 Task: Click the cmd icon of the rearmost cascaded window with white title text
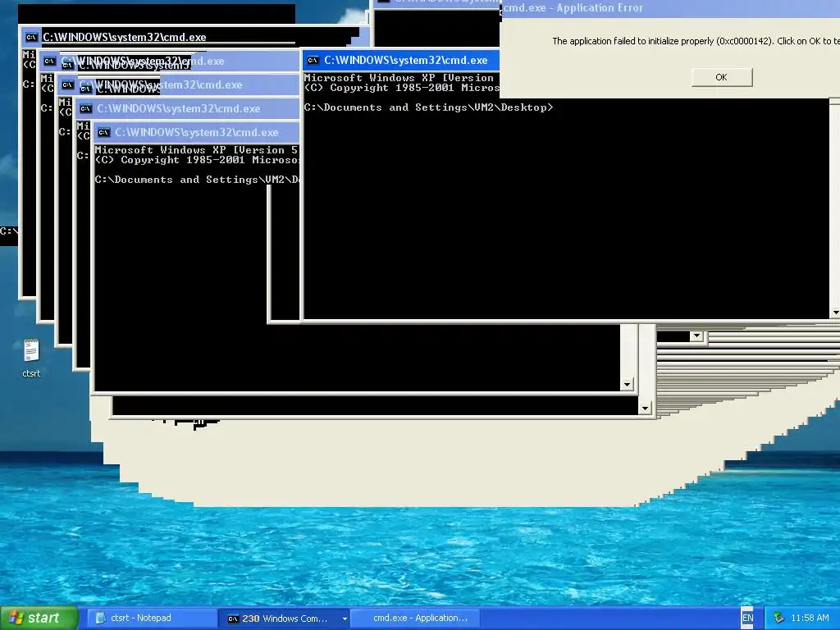(x=31, y=37)
